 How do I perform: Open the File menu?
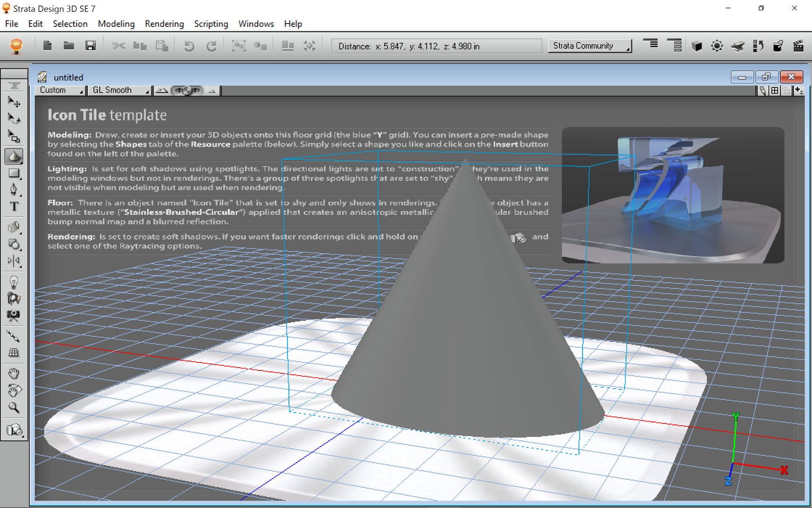point(12,24)
